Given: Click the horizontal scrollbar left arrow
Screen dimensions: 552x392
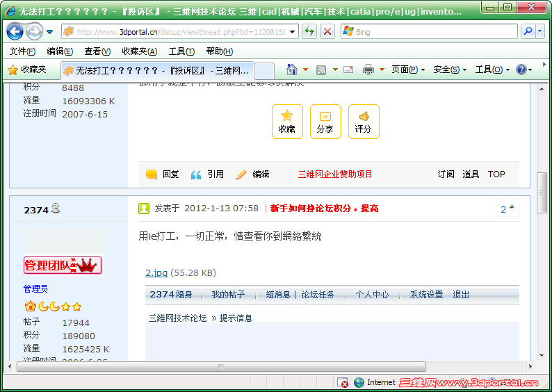Looking at the screenshot, I should point(10,367).
